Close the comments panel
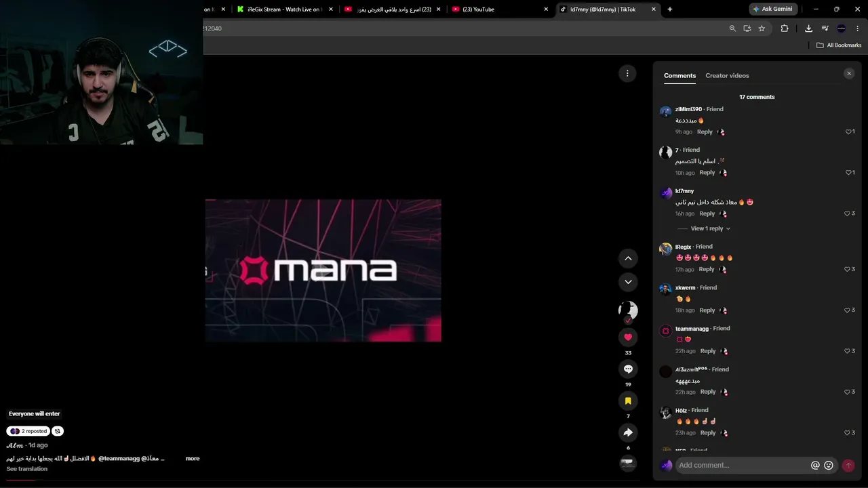Viewport: 868px width, 488px height. 849,73
